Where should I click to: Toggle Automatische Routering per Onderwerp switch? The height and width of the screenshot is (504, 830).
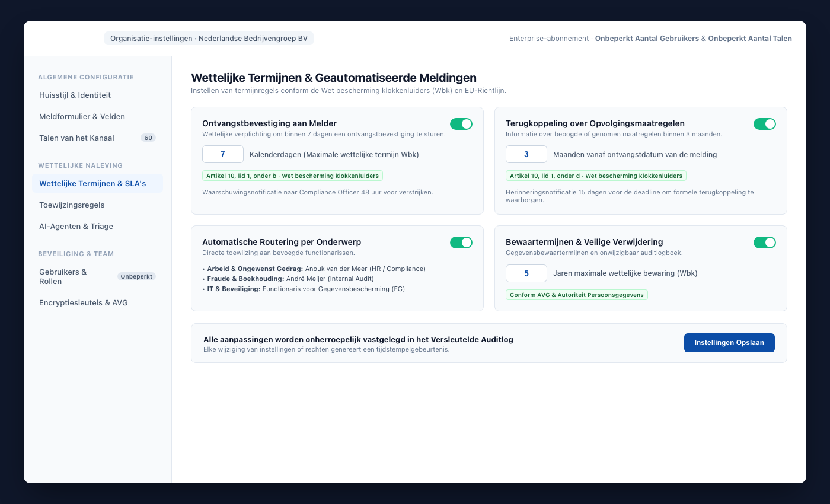click(x=461, y=243)
